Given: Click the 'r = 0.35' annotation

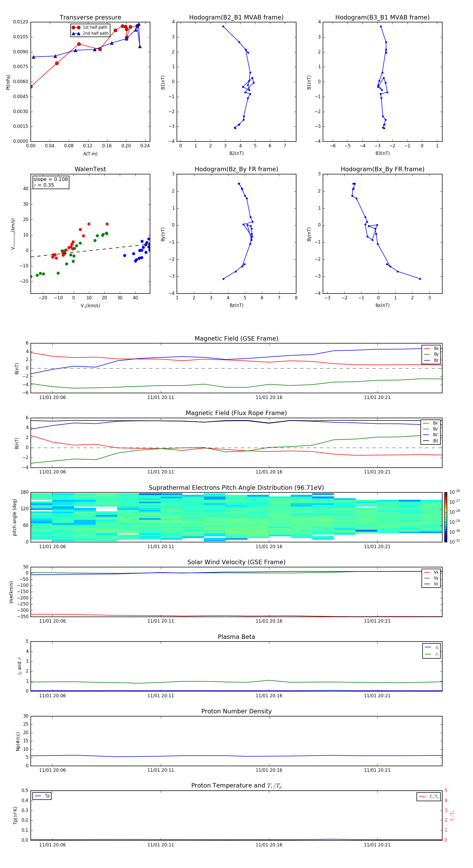Looking at the screenshot, I should tap(44, 185).
